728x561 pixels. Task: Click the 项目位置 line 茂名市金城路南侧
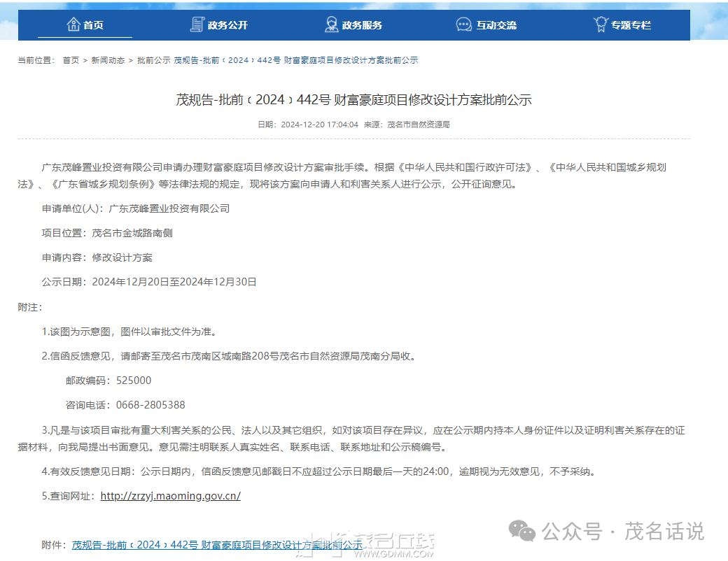[107, 233]
